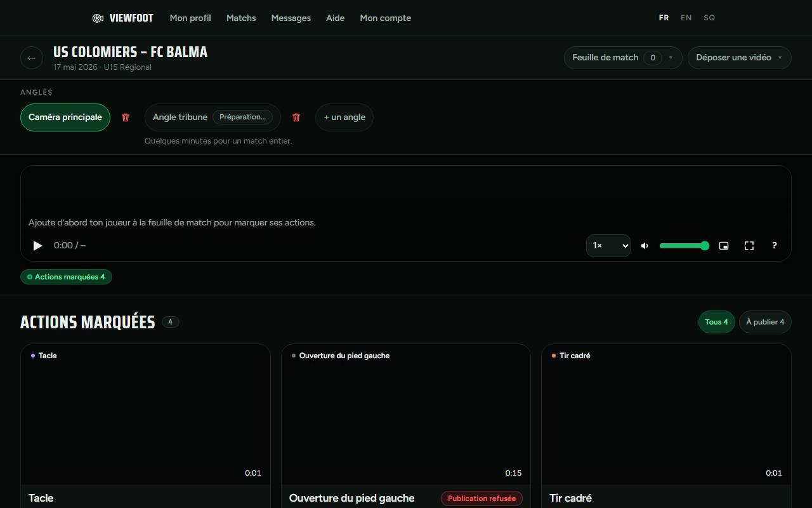Click the Préparation… status badge

242,117
